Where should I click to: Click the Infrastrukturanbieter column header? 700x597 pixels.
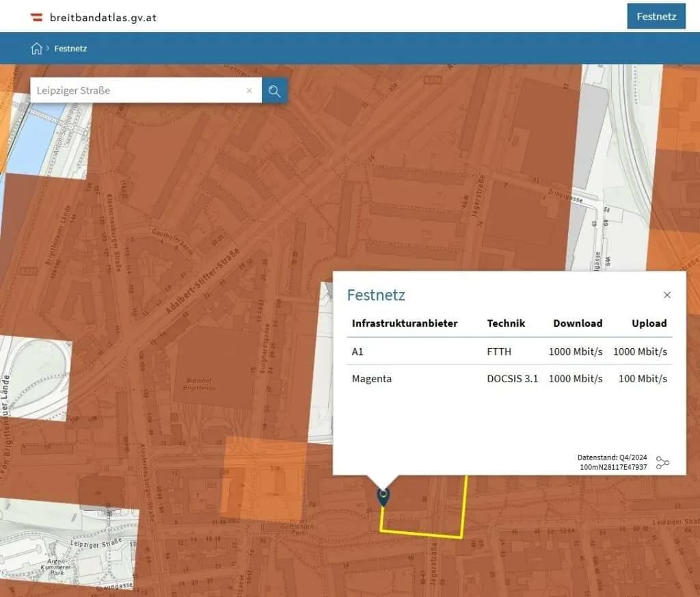pos(405,323)
